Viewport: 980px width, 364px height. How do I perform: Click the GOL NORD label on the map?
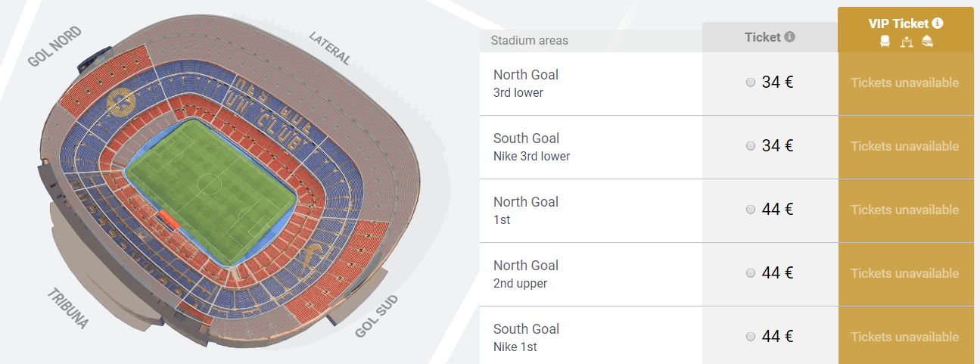(54, 47)
